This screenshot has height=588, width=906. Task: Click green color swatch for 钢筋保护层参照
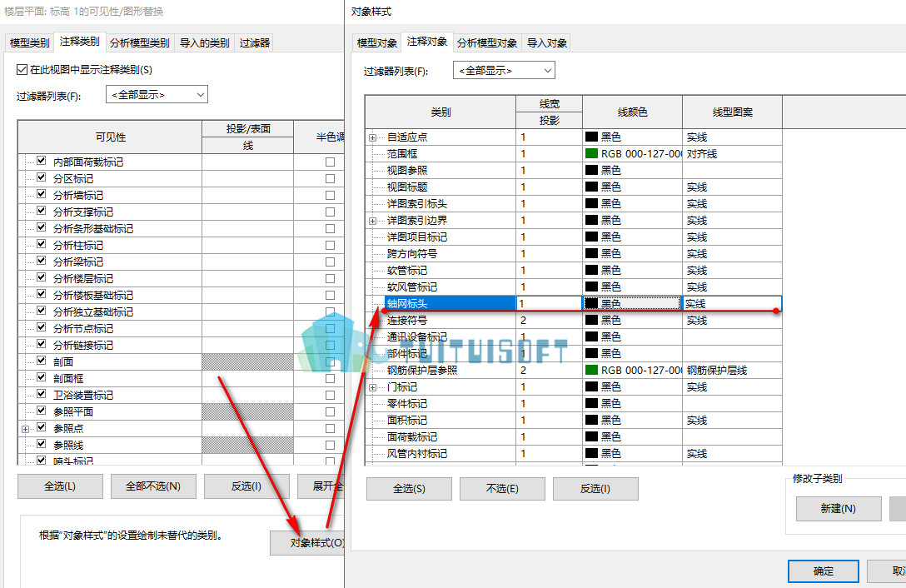tap(591, 370)
